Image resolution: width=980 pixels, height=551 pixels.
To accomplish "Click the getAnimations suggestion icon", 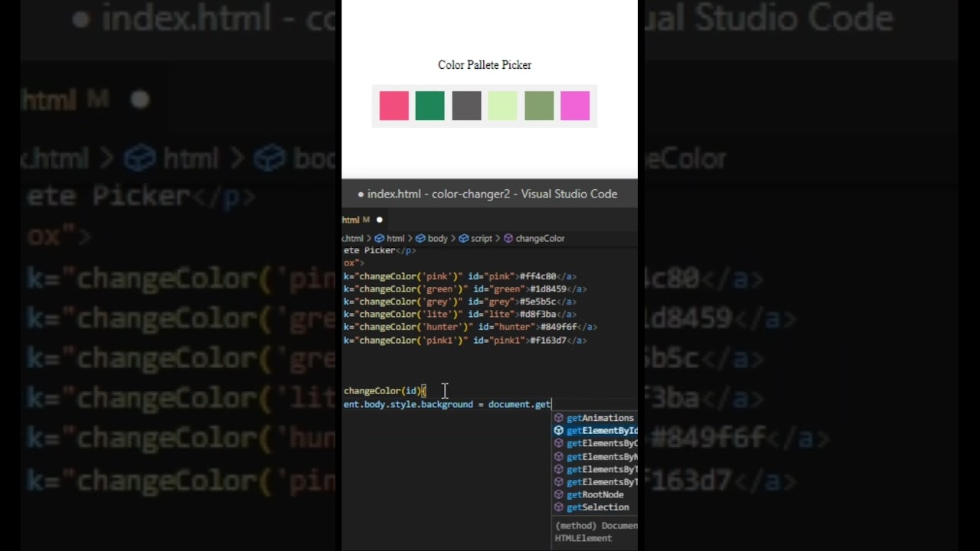I will (559, 418).
